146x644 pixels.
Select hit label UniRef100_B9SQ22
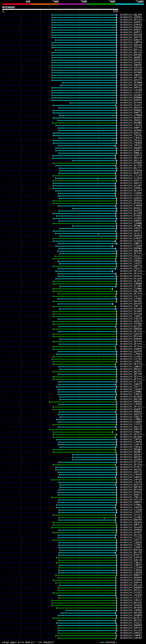coord(131,208)
